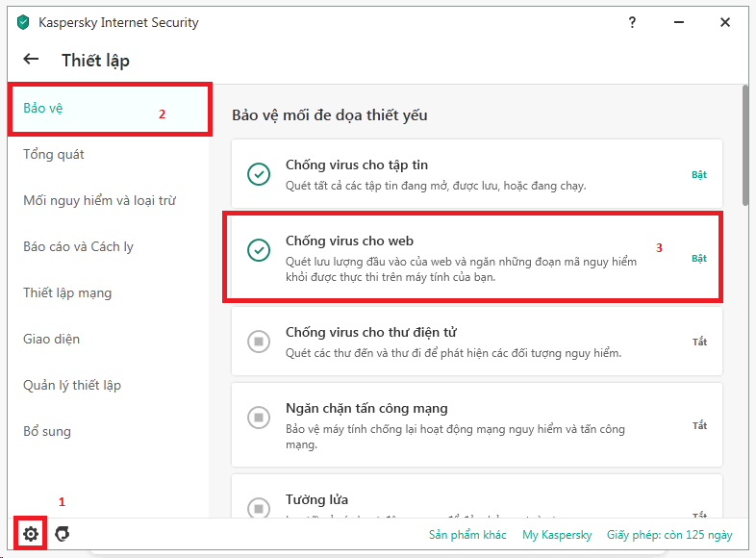Image resolution: width=756 pixels, height=558 pixels.
Task: Open Thiết lập mạng section
Action: 110,292
